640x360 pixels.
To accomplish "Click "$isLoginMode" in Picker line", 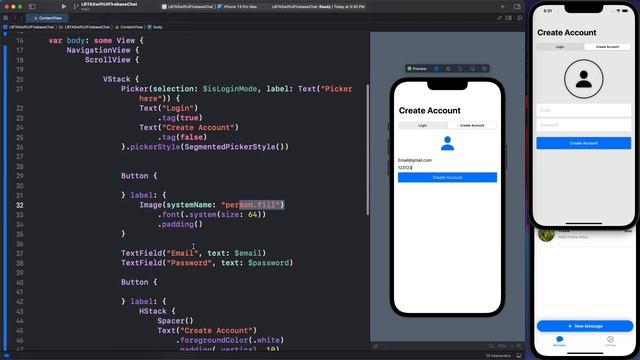I will (x=230, y=89).
